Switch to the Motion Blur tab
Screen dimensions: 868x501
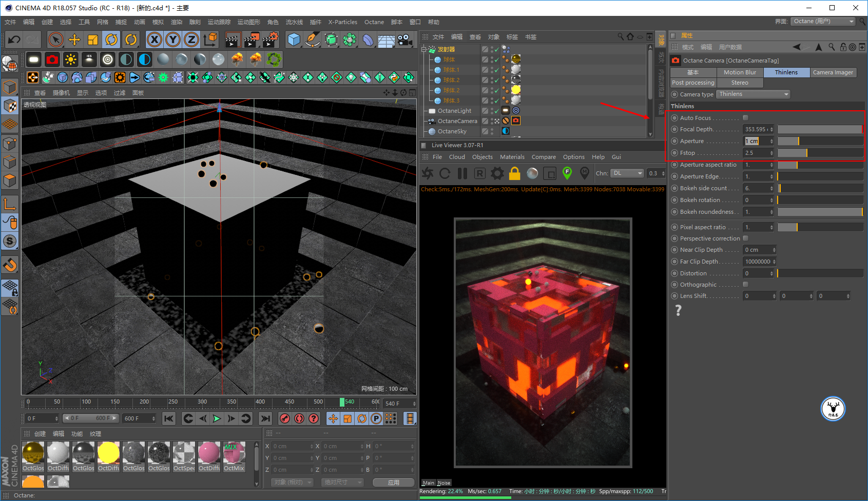[x=740, y=73]
